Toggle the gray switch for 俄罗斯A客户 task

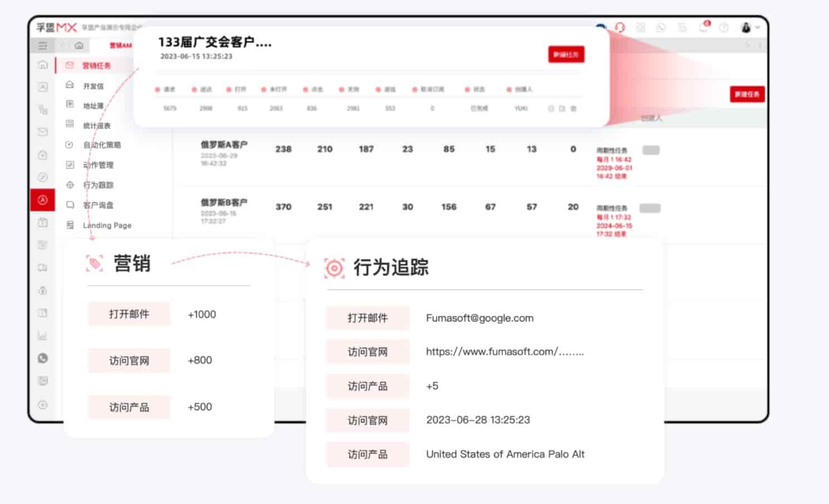tap(651, 150)
